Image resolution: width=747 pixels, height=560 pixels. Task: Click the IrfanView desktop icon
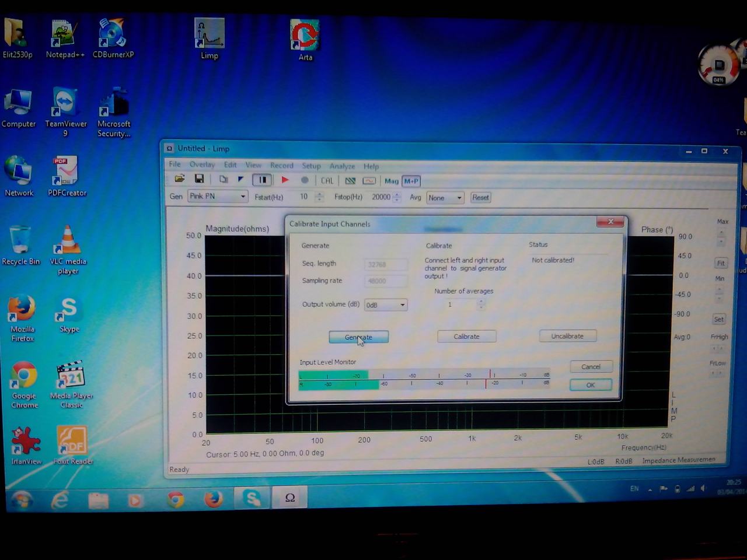[26, 446]
